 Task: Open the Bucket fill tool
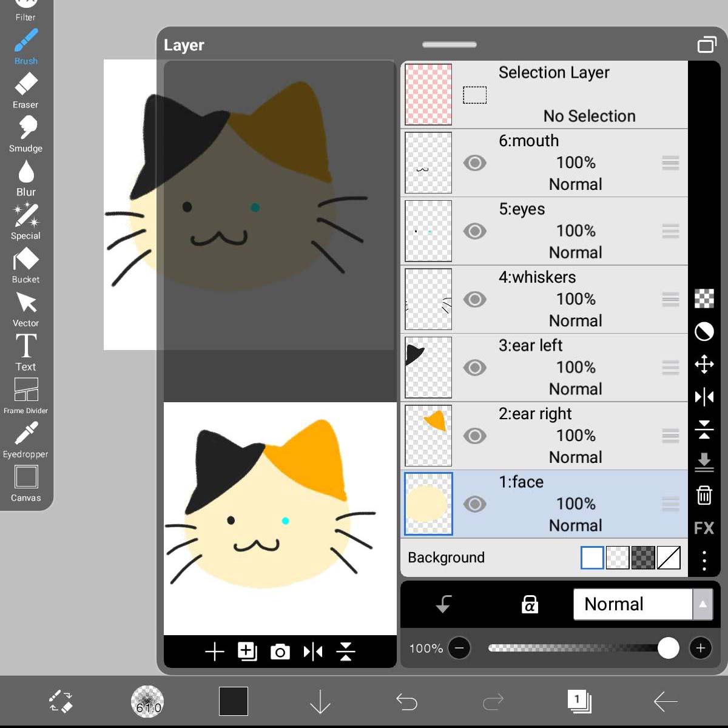25,262
